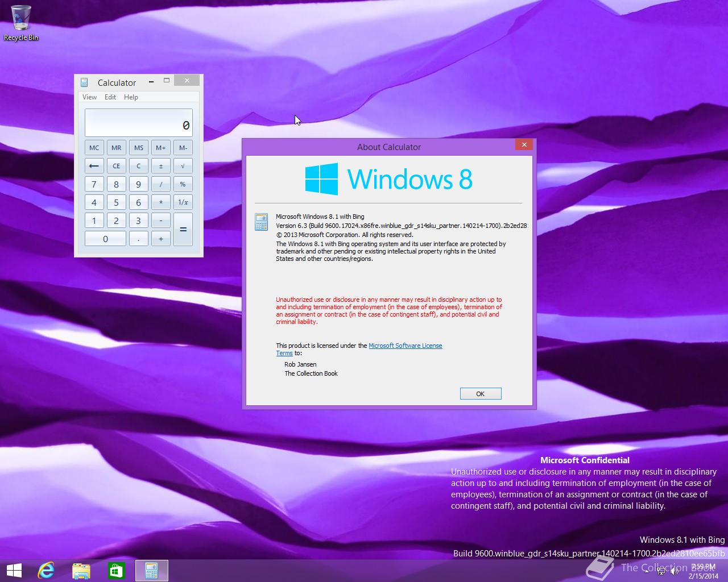This screenshot has width=728, height=582.
Task: Click digit 6 in Calculator
Action: tap(139, 202)
